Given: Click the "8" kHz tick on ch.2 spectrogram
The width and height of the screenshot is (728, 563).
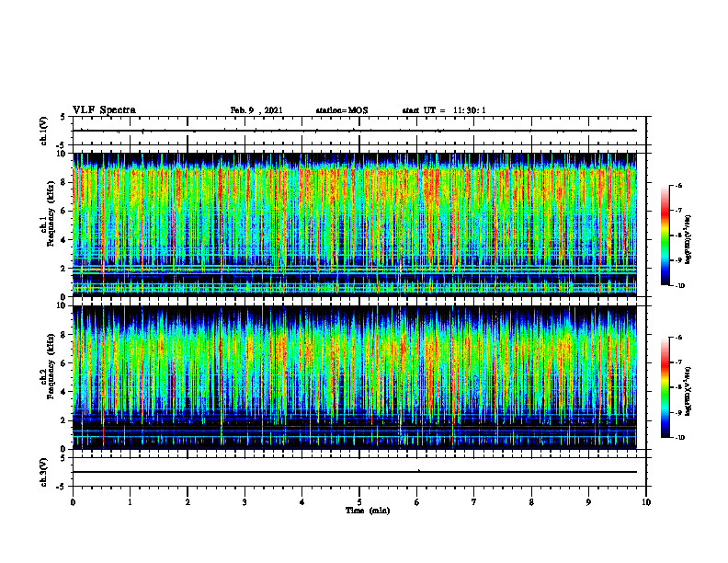Looking at the screenshot, I should pyautogui.click(x=63, y=335).
